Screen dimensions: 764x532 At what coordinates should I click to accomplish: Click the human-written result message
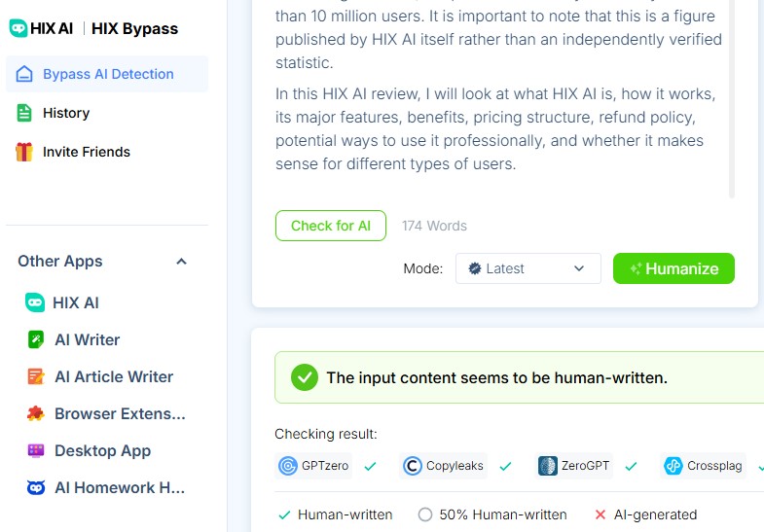point(496,377)
